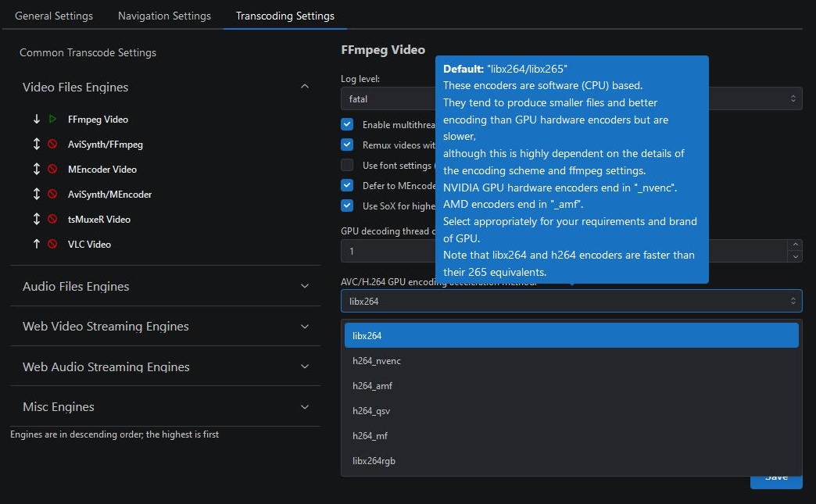Uncheck the Remux videos checkbox
The height and width of the screenshot is (504, 816).
347,145
